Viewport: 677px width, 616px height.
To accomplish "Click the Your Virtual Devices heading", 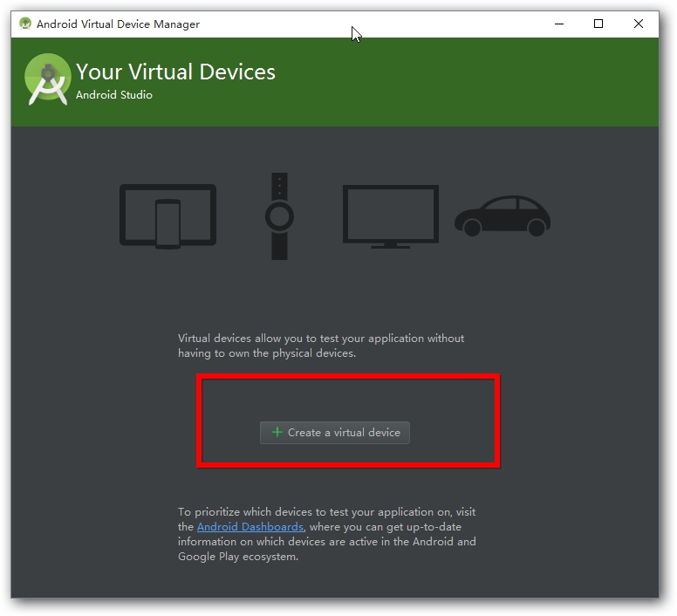I will (175, 72).
